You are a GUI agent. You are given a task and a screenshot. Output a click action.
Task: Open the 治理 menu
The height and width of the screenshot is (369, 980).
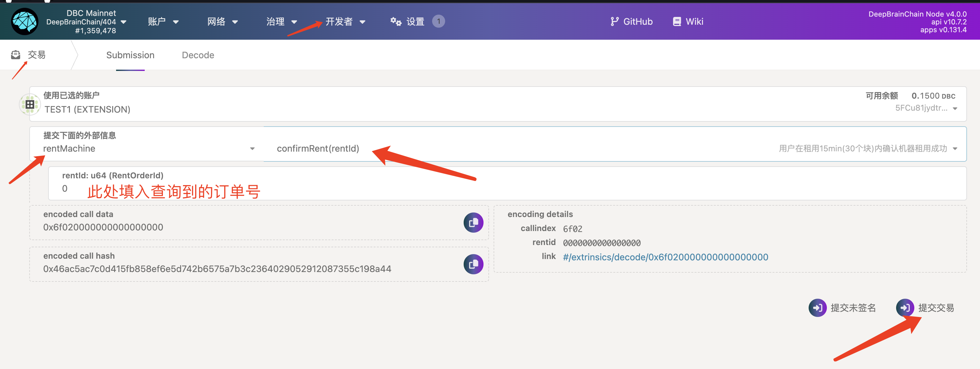coord(282,22)
